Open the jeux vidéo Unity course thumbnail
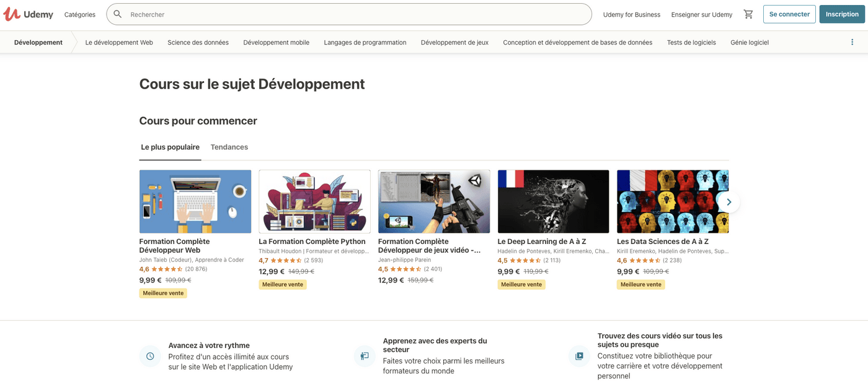 (x=434, y=202)
